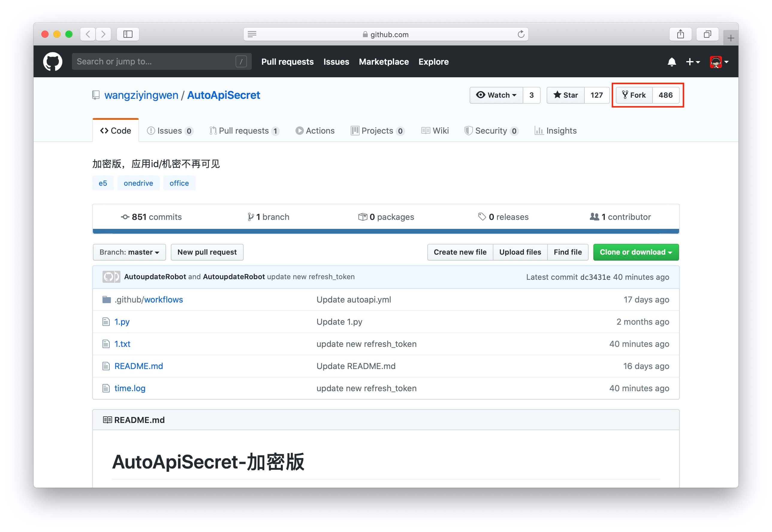The image size is (772, 532).
Task: Switch to the Projects tab
Action: coord(378,131)
